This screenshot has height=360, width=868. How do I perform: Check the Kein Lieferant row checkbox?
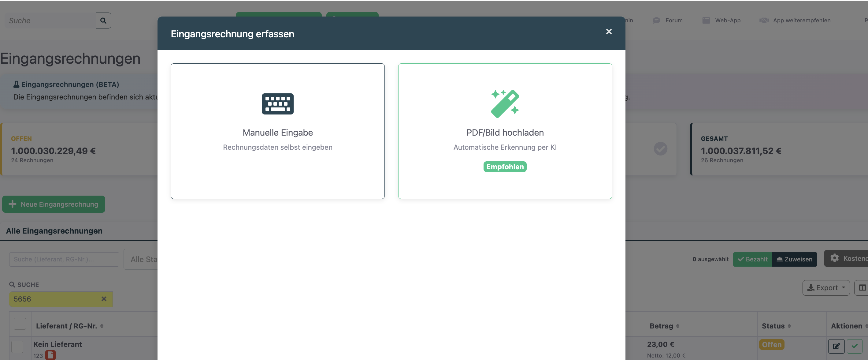tap(17, 347)
